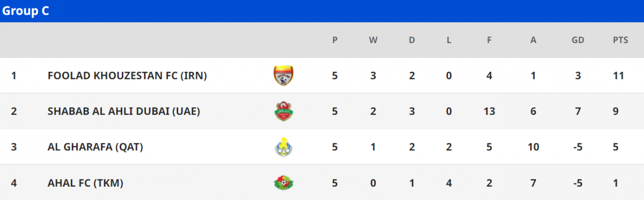The image size is (644, 200).
Task: Open the AL GHARAFA (QAT) team link
Action: (x=96, y=147)
